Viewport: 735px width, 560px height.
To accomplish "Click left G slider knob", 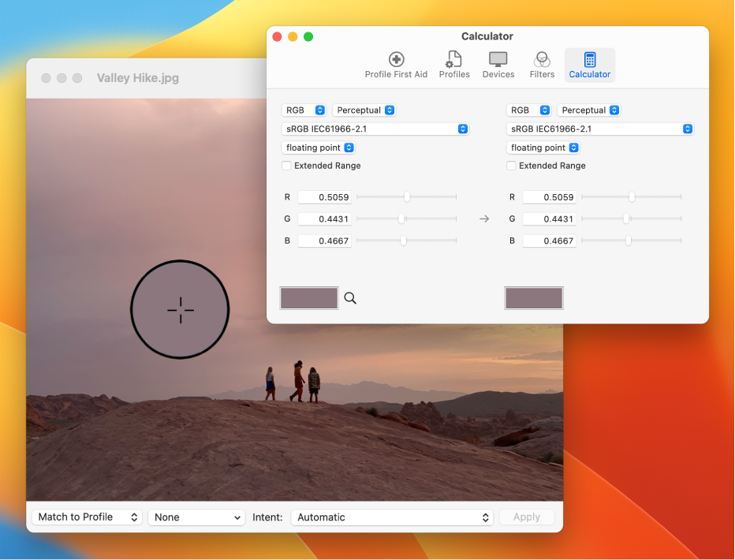I will pos(401,218).
